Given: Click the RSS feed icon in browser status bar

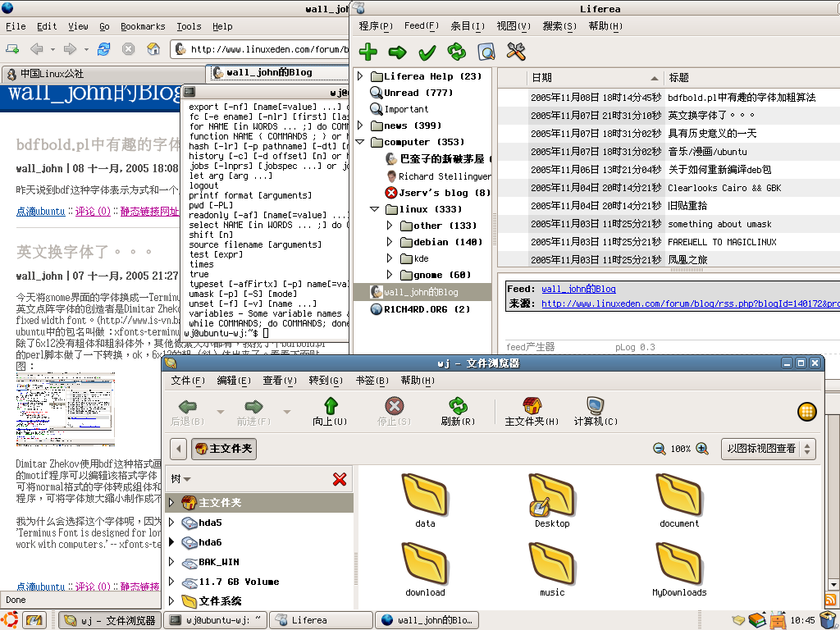Looking at the screenshot, I should tap(831, 600).
